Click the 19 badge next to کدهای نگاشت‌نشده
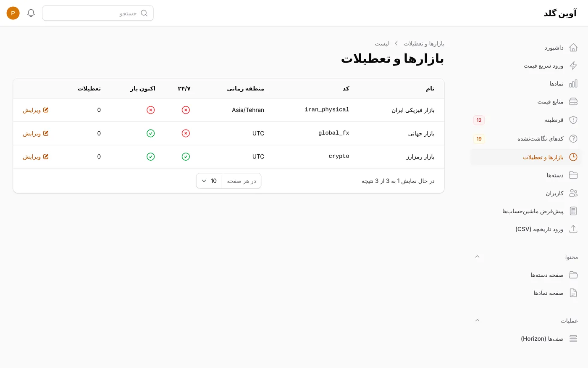 pyautogui.click(x=479, y=139)
